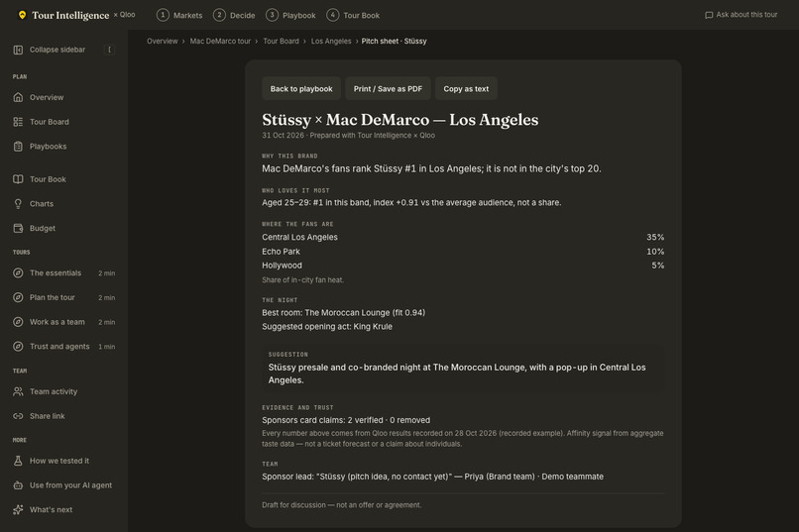Open step 2 Decide
Screen dimensions: 799x532
pyautogui.click(x=234, y=15)
